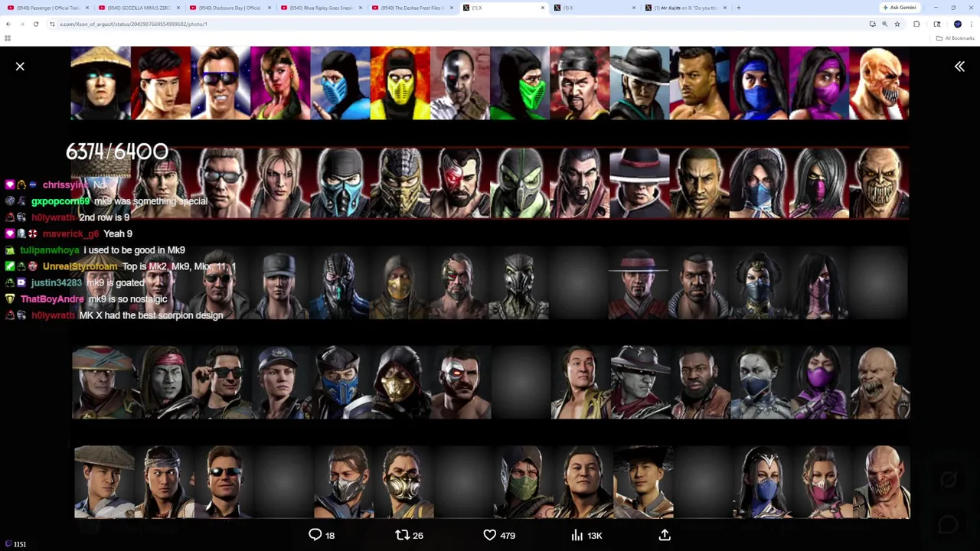
Task: Open a new browser tab
Action: [738, 8]
